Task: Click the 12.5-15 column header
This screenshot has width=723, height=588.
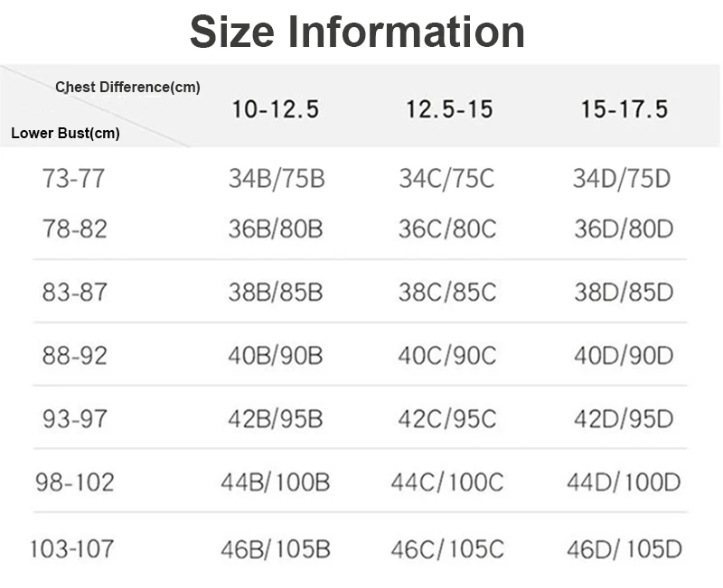Action: [x=449, y=109]
